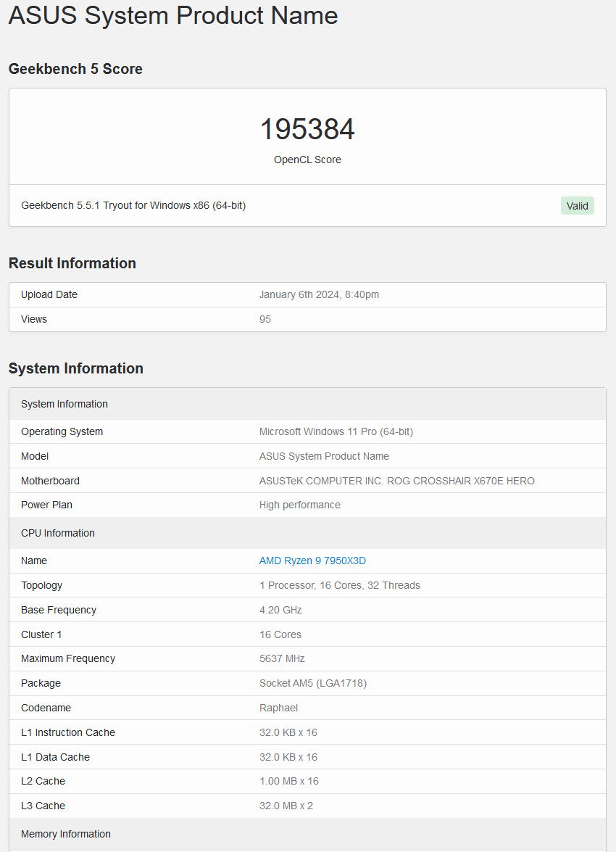The image size is (616, 852).
Task: Click the L1 Data Cache label
Action: tap(55, 757)
